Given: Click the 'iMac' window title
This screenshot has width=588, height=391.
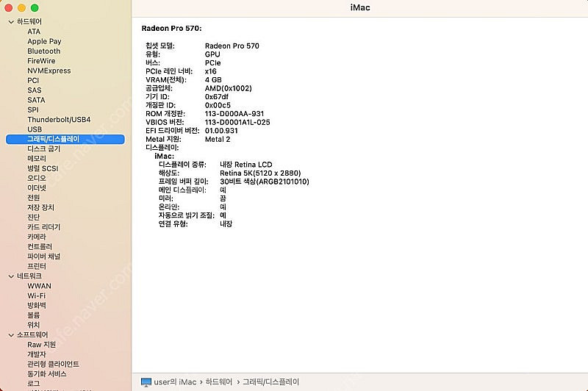Looking at the screenshot, I should pos(359,7).
